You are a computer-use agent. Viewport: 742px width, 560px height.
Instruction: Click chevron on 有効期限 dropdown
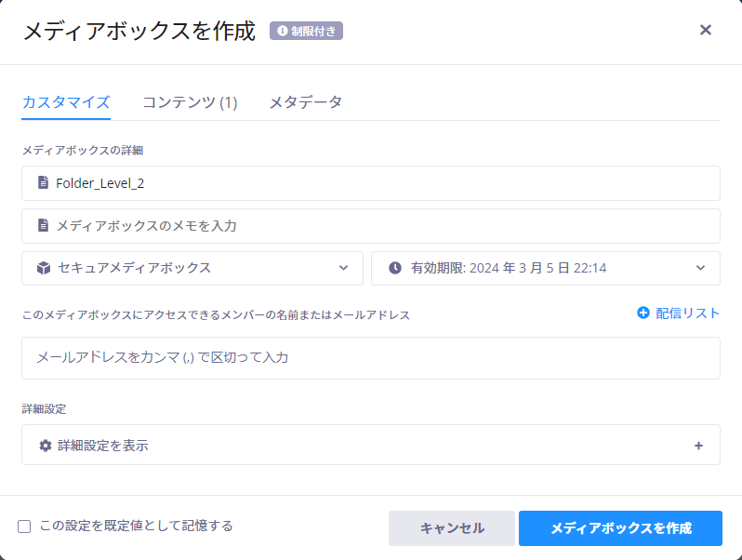pos(701,268)
